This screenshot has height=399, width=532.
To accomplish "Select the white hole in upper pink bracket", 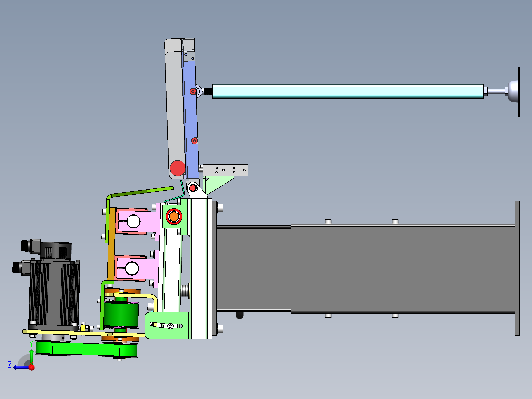I will tap(133, 221).
